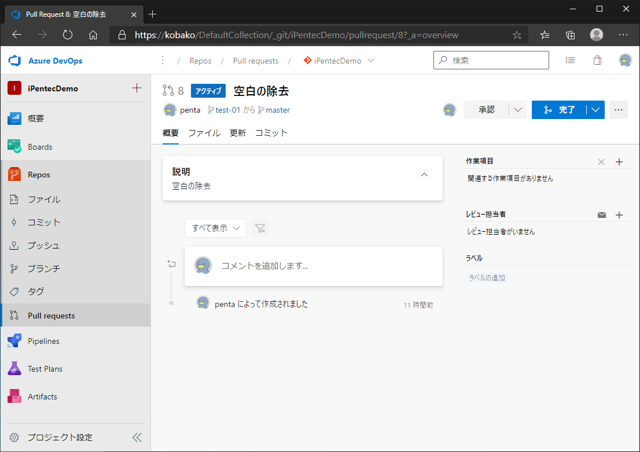640x452 pixels.
Task: Click ラベルの追加 to add a label
Action: tap(487, 278)
